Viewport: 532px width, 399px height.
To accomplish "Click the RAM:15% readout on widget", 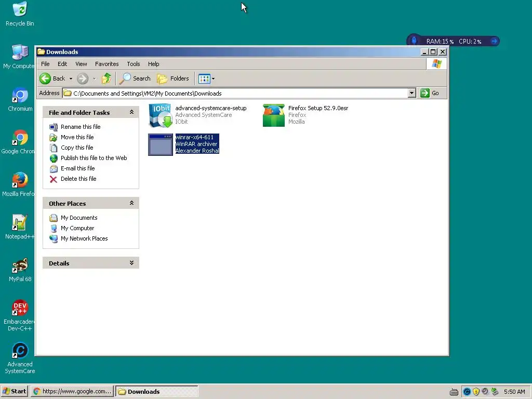I will [x=440, y=42].
